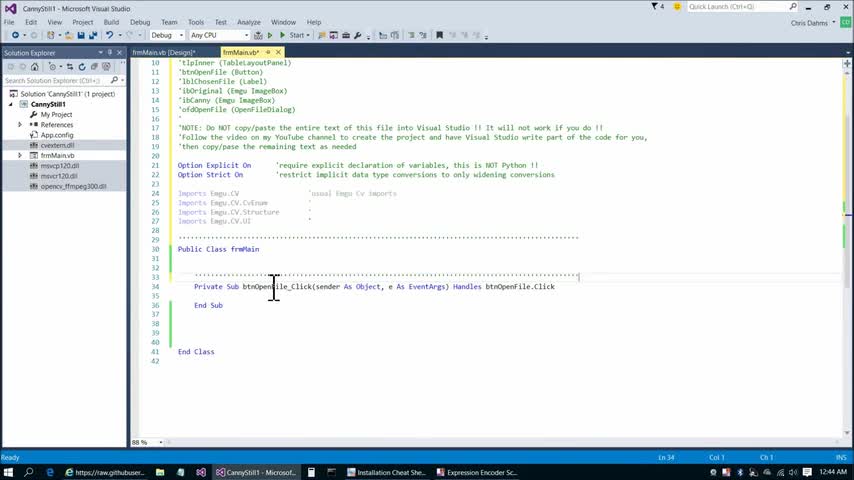
Task: Collapse the CannyStill1 project node
Action: [11, 104]
